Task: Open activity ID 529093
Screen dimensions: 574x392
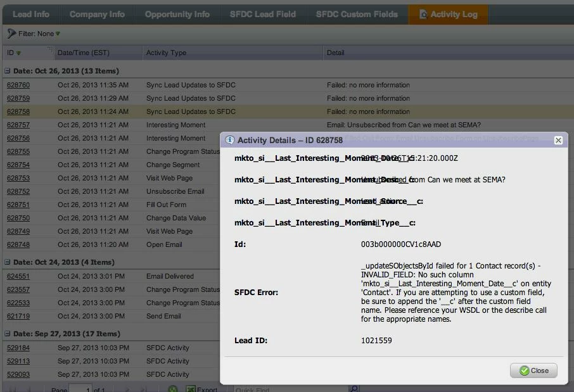Action: tap(18, 374)
